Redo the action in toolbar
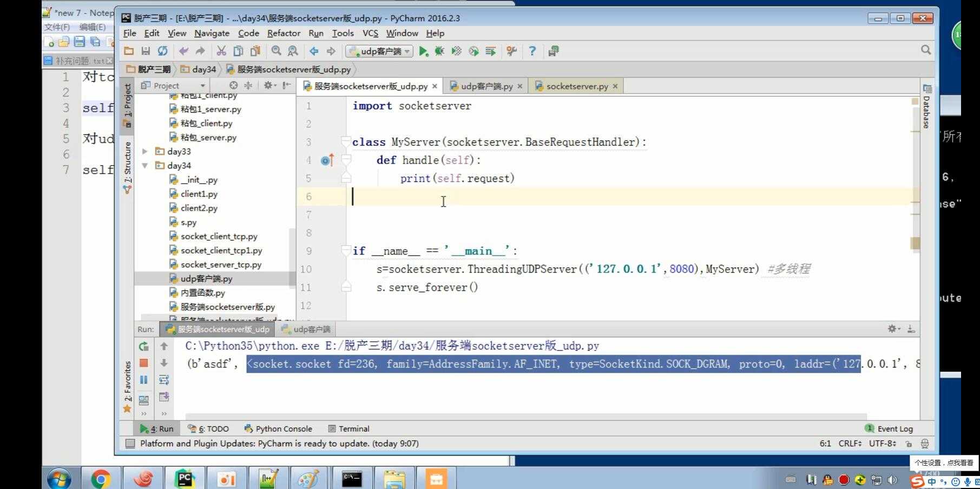This screenshot has width=980, height=489. coord(200,51)
